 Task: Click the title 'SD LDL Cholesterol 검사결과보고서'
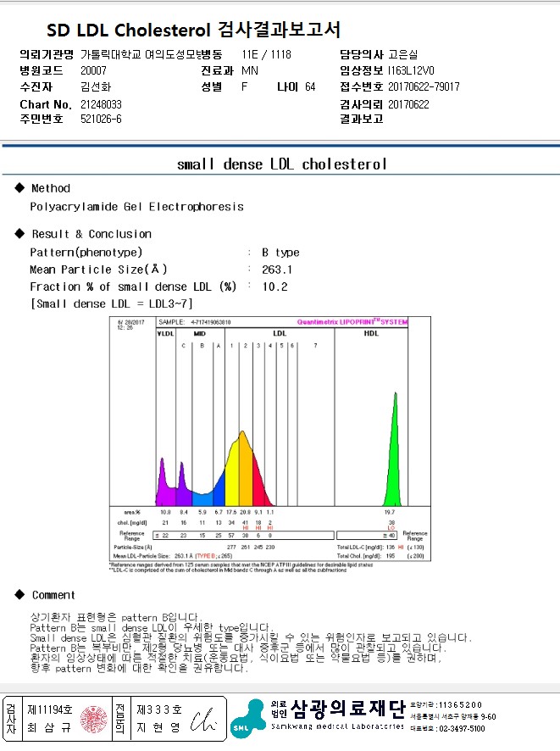point(193,31)
